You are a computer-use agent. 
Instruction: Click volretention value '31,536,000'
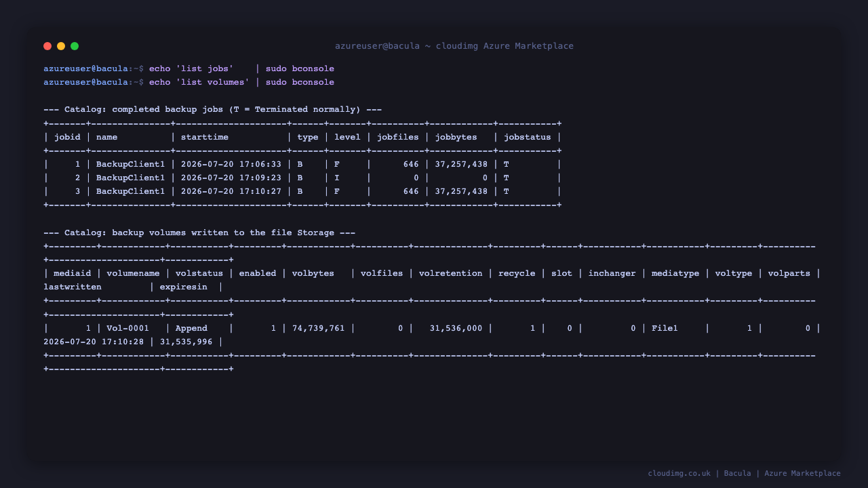pyautogui.click(x=456, y=329)
